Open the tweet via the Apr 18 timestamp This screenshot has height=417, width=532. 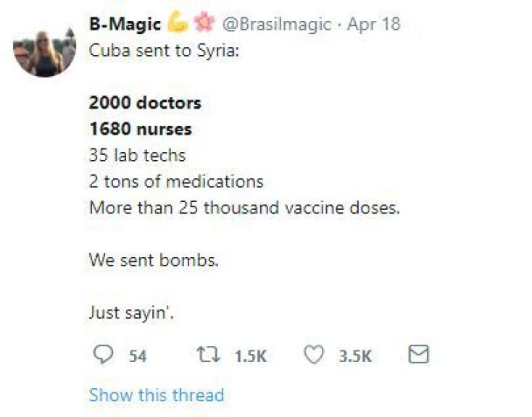pos(373,24)
